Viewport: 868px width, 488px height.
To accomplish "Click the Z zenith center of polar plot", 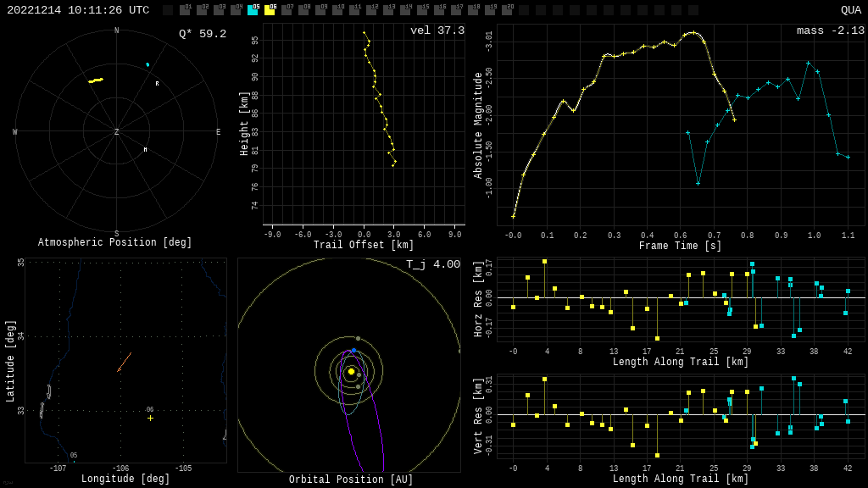I will coord(117,132).
